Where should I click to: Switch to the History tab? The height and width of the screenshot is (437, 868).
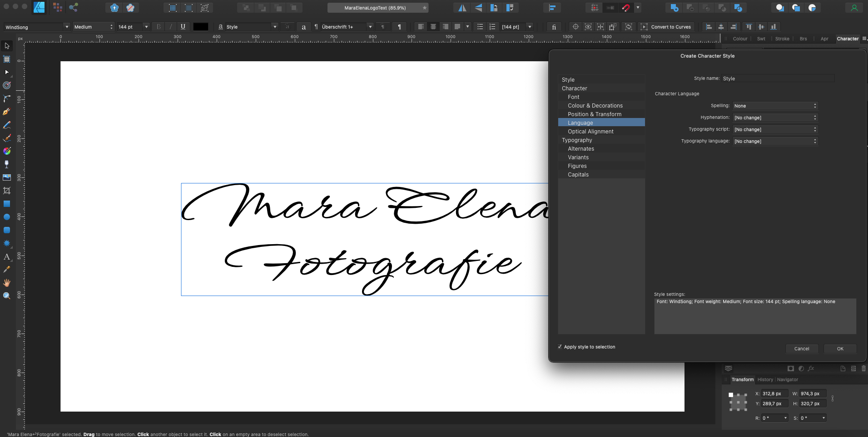click(765, 379)
